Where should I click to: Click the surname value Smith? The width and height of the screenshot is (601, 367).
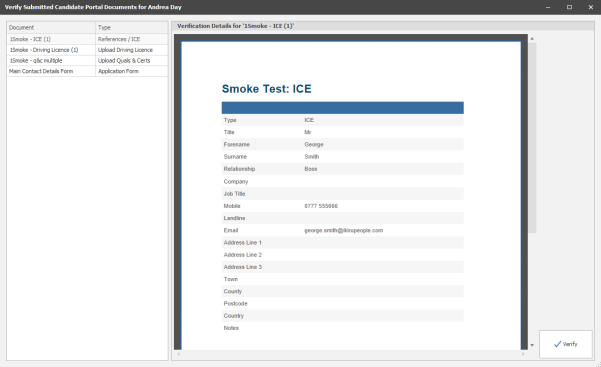pyautogui.click(x=312, y=157)
